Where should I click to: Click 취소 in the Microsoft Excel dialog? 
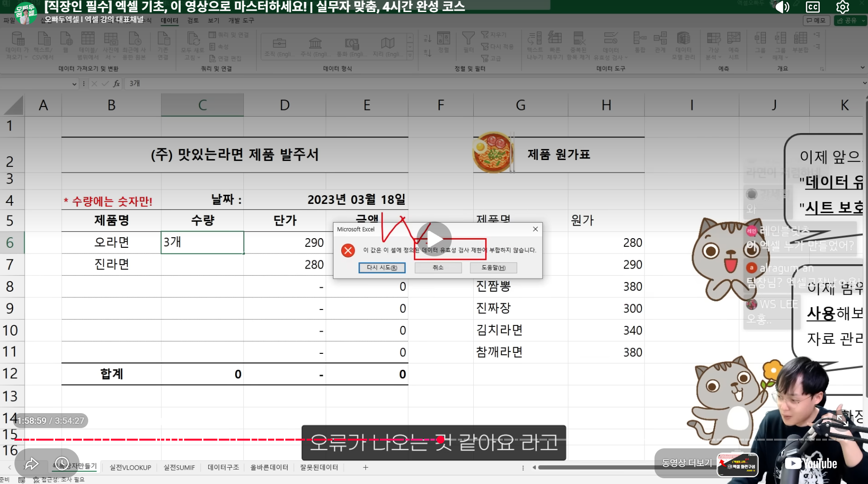pos(438,268)
